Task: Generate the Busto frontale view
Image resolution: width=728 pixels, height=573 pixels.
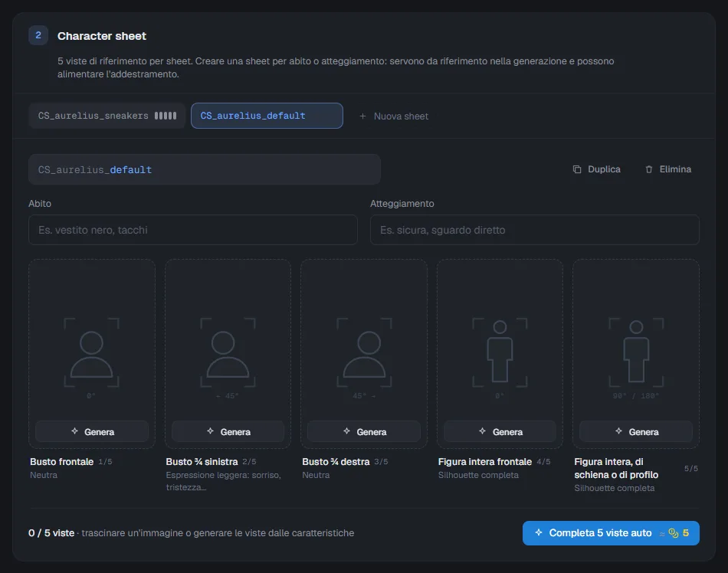Action: tap(92, 431)
